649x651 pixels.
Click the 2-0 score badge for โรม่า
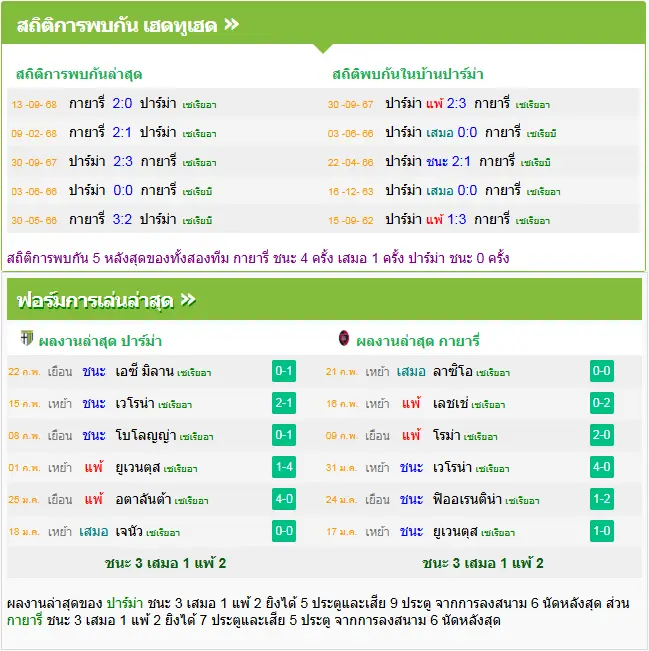[x=602, y=435]
